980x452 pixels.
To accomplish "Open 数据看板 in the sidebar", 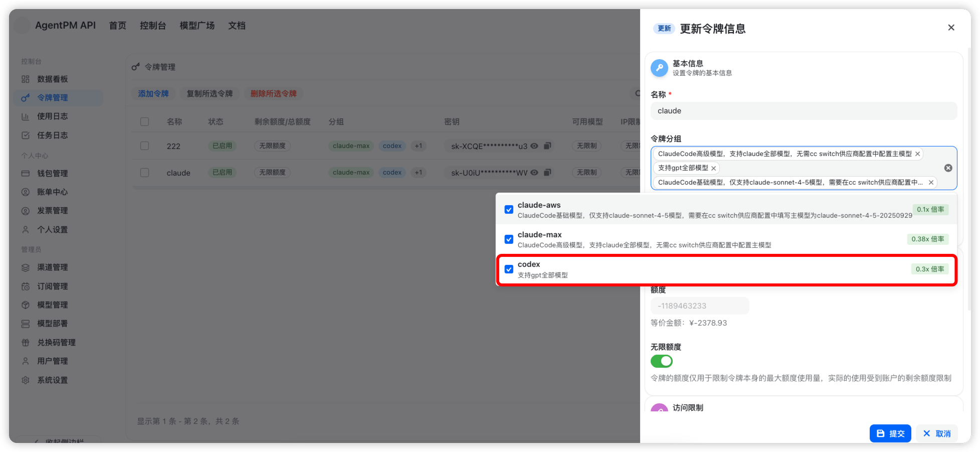I will click(52, 79).
